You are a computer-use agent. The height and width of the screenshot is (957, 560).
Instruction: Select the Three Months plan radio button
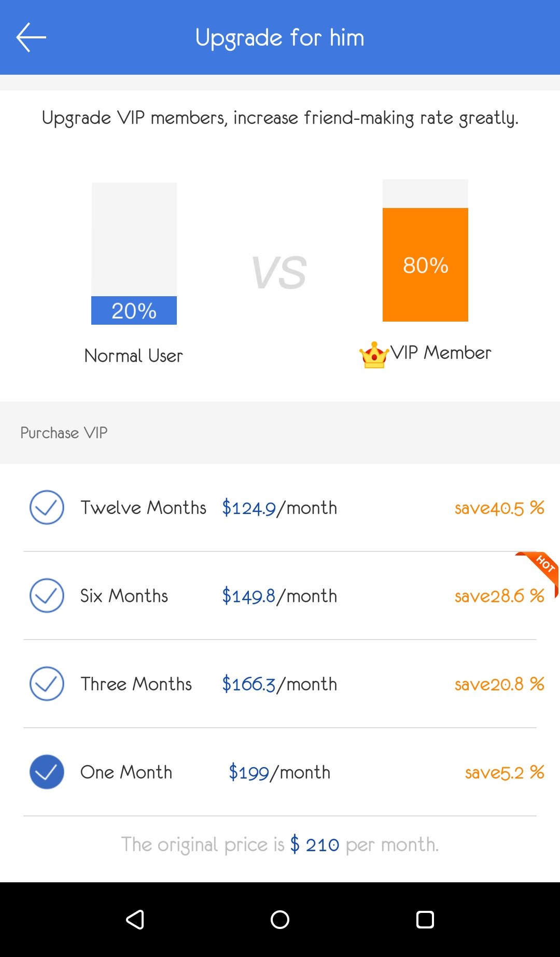[47, 684]
